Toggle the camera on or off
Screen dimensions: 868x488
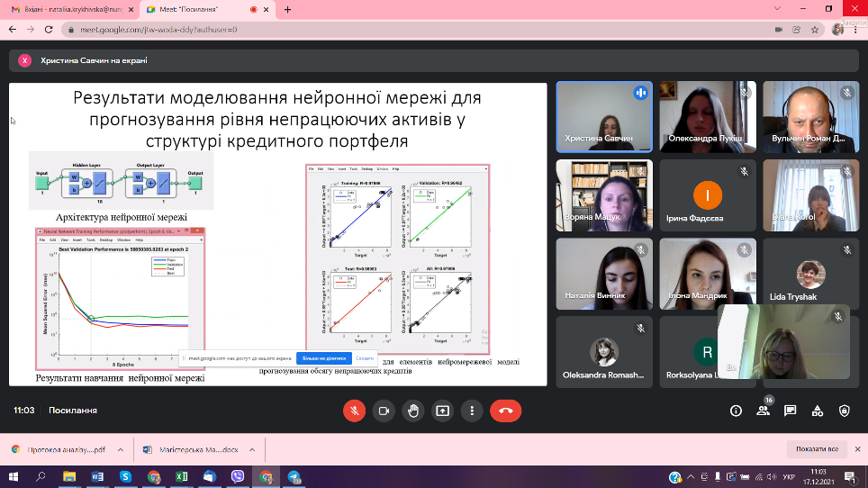(384, 411)
